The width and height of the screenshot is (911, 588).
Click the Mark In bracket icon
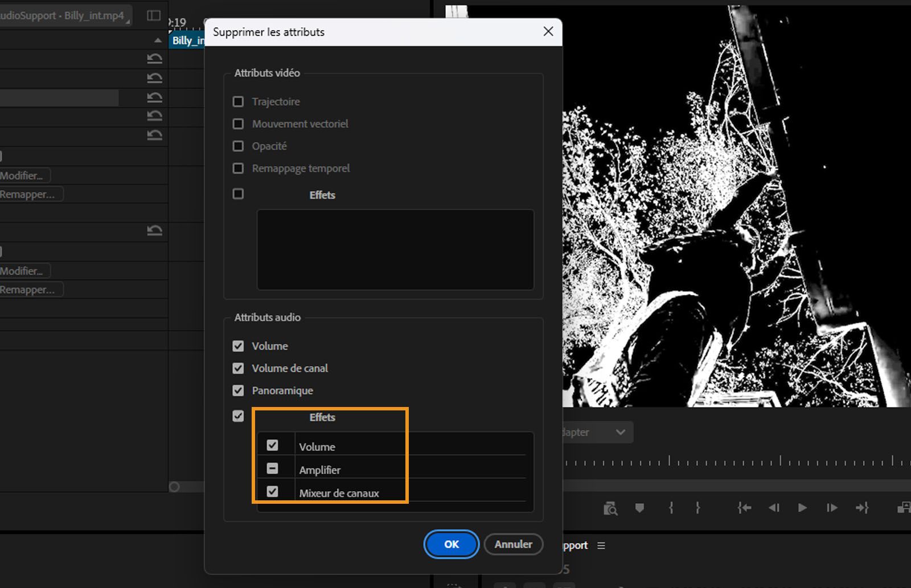point(671,508)
